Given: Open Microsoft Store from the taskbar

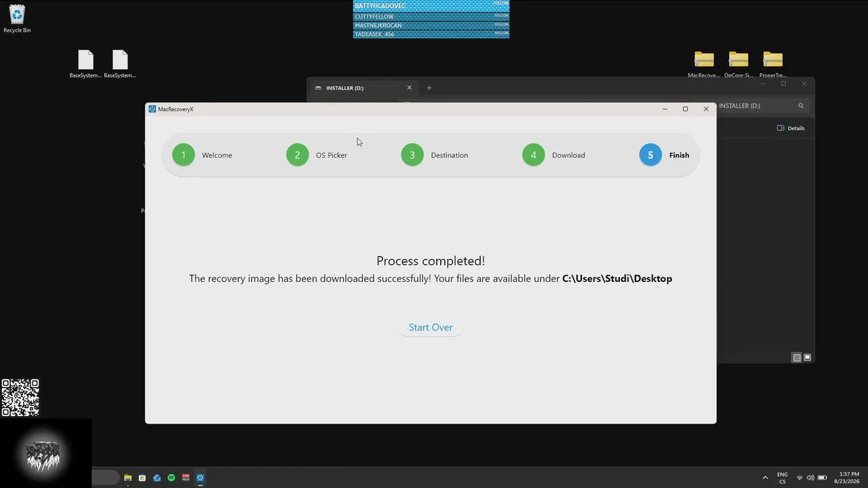Looking at the screenshot, I should (x=142, y=478).
